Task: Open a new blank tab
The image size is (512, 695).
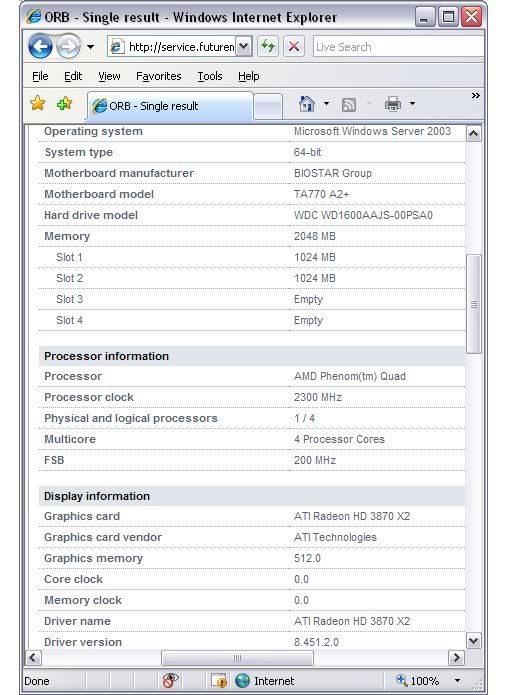Action: pos(268,106)
